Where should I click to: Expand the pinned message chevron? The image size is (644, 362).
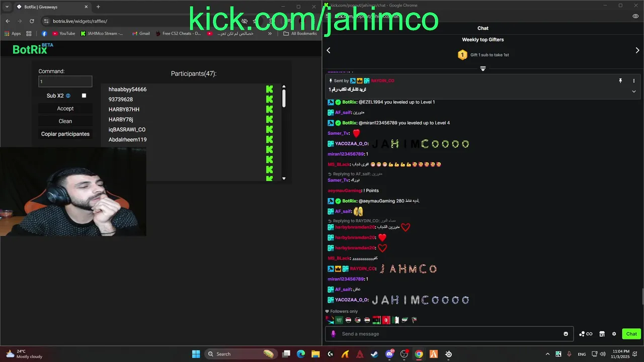[633, 91]
